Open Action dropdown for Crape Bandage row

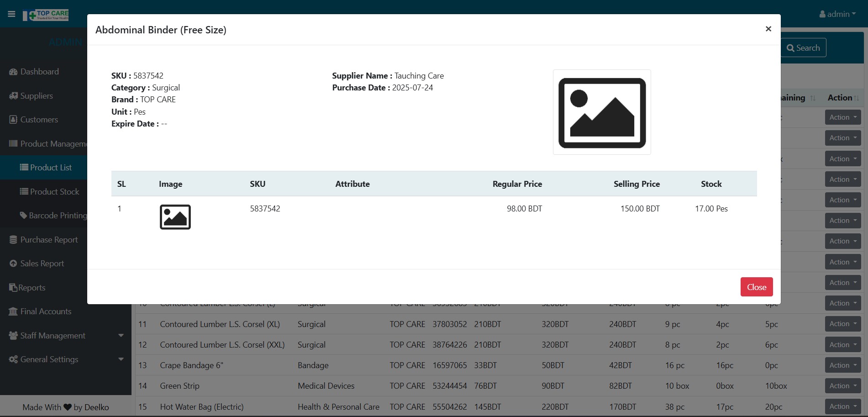[x=842, y=365]
